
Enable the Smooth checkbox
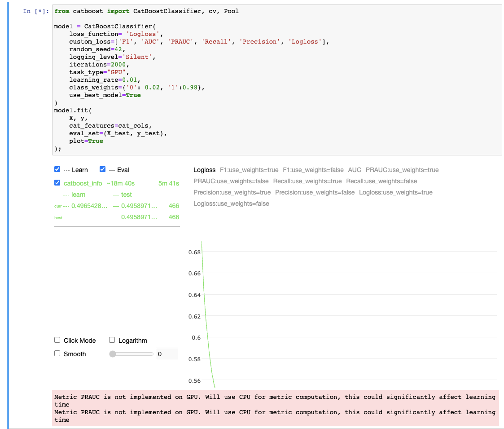[57, 354]
